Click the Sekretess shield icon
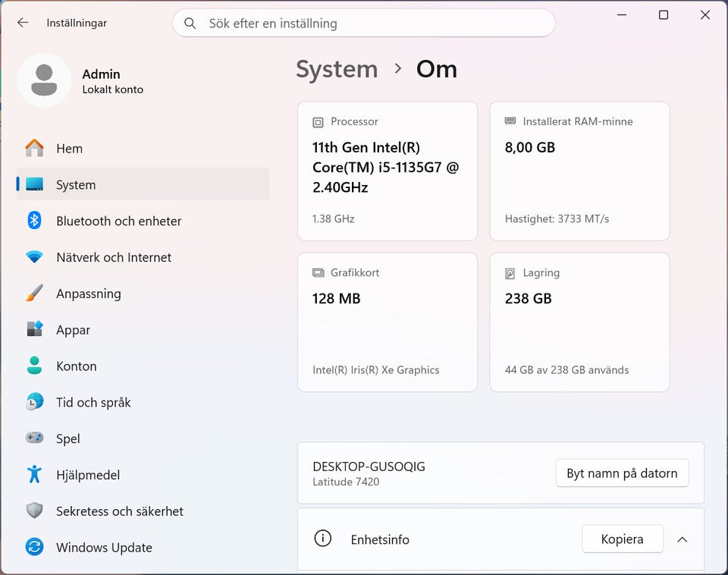Image resolution: width=728 pixels, height=575 pixels. (x=34, y=511)
